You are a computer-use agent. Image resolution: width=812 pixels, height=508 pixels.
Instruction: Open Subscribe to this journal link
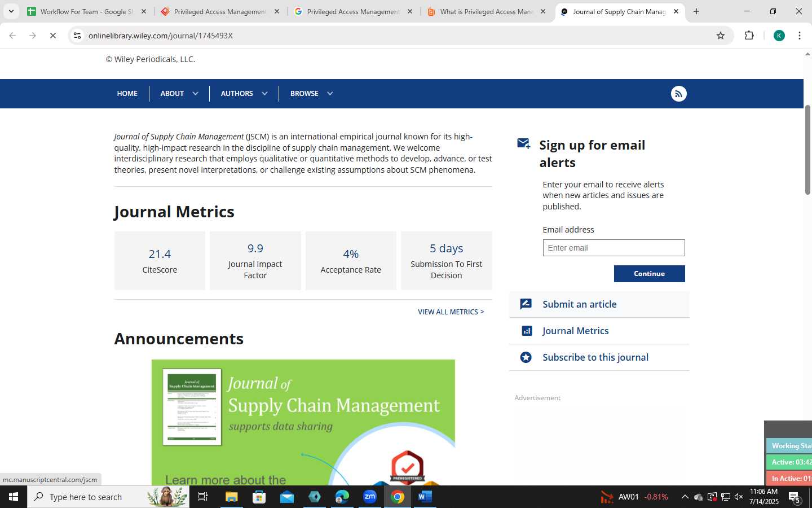595,357
